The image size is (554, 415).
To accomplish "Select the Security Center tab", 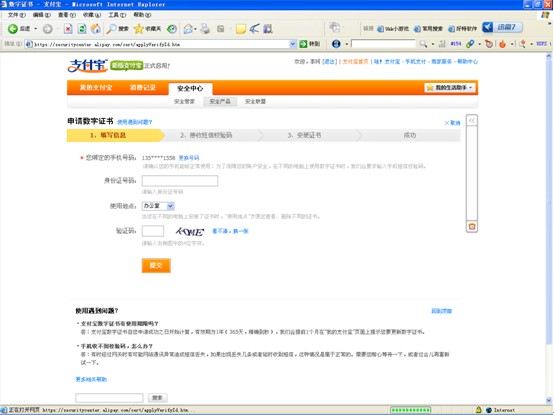I will (x=190, y=88).
